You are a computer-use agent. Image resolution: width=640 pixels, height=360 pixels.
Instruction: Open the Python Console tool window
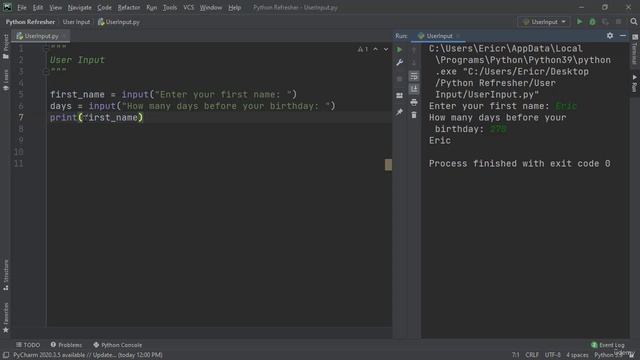click(118, 345)
